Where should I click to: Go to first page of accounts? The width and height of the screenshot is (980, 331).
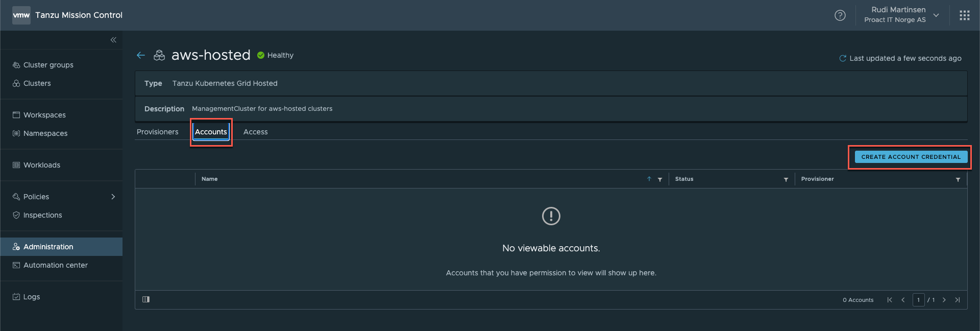tap(890, 300)
